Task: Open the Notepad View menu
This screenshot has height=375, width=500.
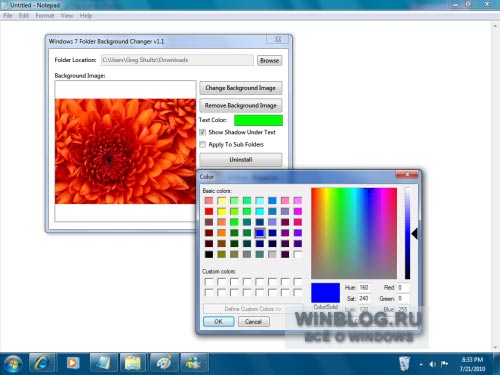Action: (67, 16)
